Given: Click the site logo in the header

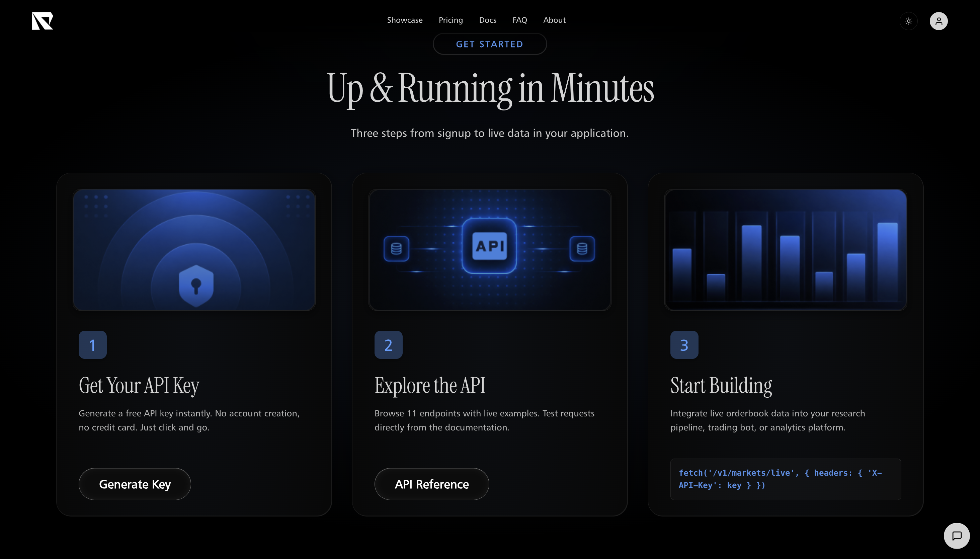Looking at the screenshot, I should click(42, 21).
